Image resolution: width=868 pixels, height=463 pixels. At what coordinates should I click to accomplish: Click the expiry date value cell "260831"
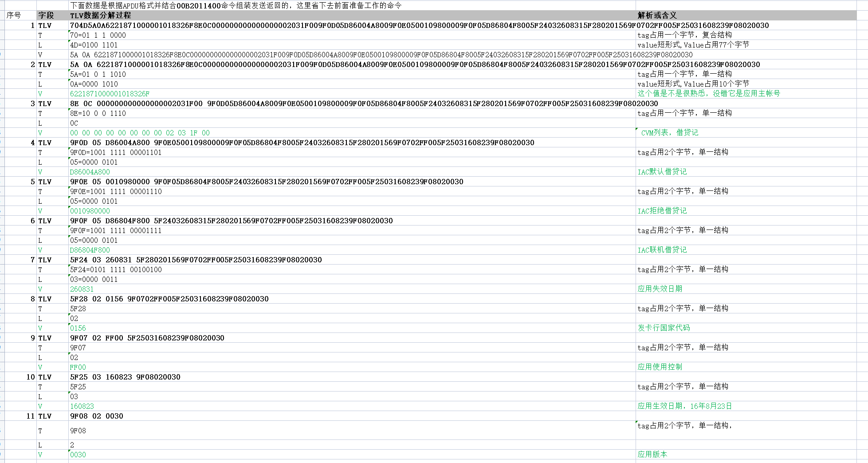[82, 289]
